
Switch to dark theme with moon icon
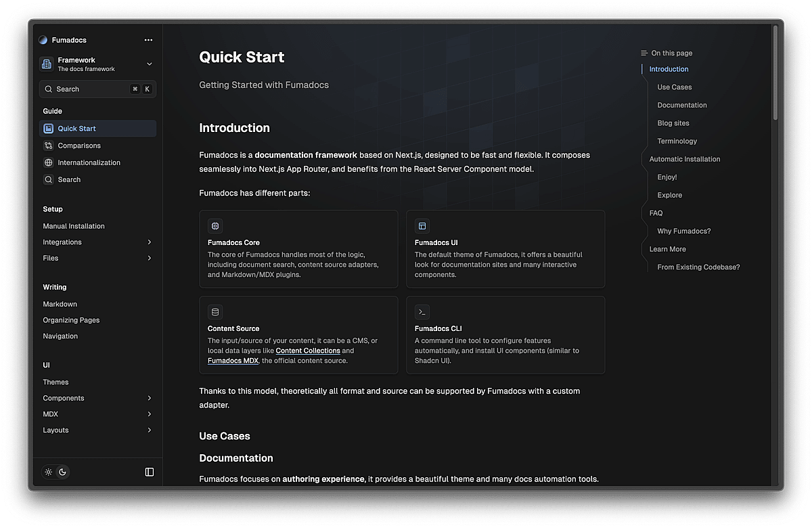62,472
